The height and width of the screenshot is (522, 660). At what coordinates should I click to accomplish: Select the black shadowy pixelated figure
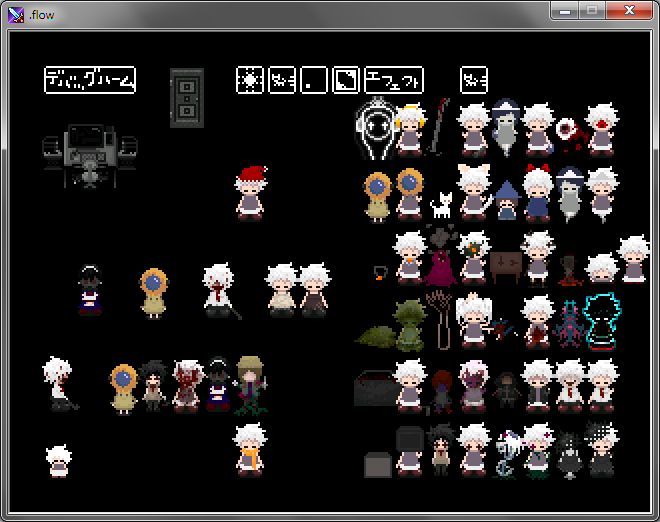pos(569,455)
